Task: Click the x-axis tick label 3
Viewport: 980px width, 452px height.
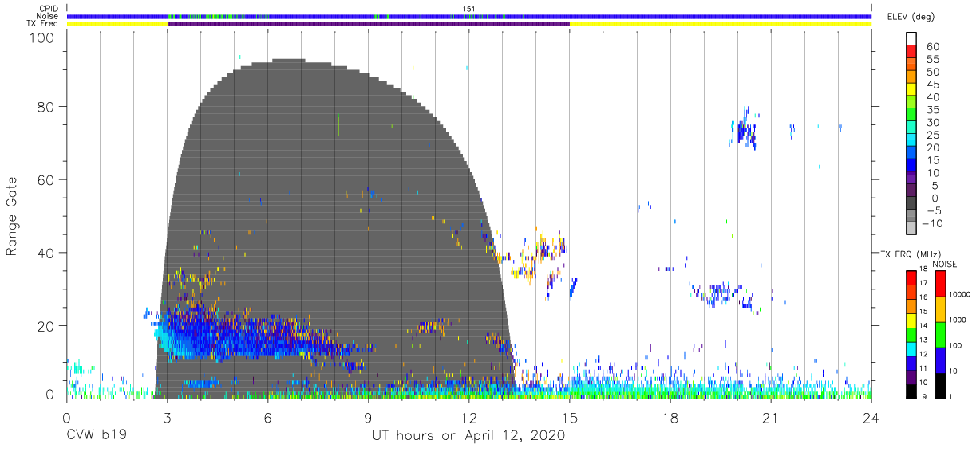Action: click(167, 418)
